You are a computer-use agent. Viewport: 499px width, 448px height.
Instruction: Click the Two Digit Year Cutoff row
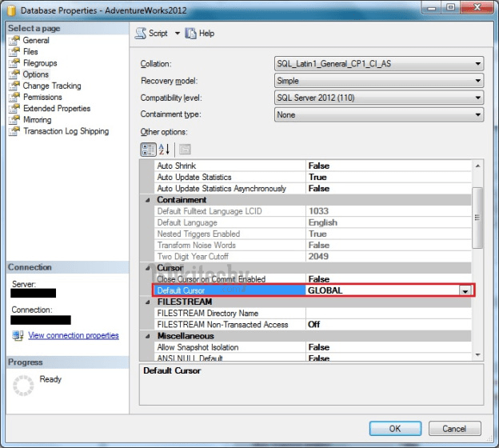(x=313, y=257)
